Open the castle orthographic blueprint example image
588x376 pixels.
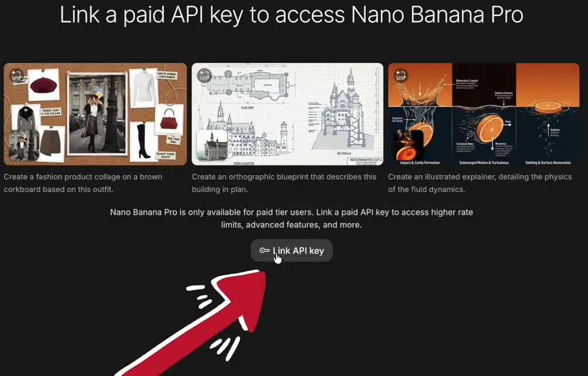(288, 114)
